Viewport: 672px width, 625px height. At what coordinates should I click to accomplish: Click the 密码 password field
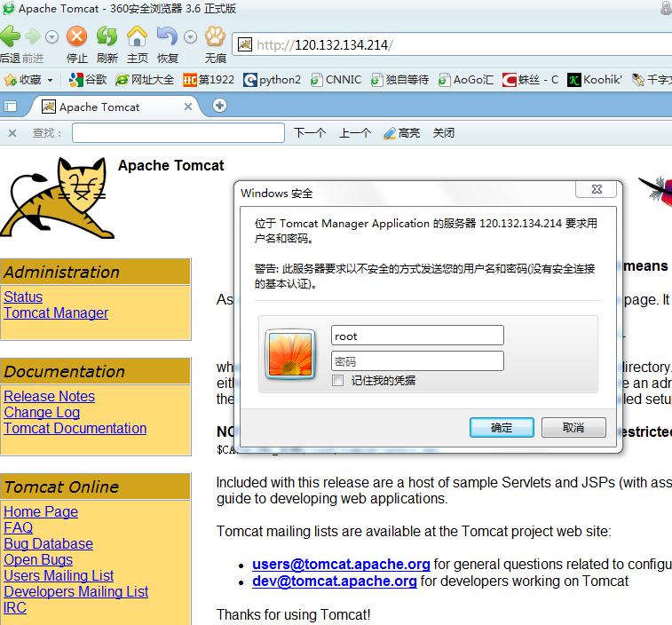click(x=417, y=361)
